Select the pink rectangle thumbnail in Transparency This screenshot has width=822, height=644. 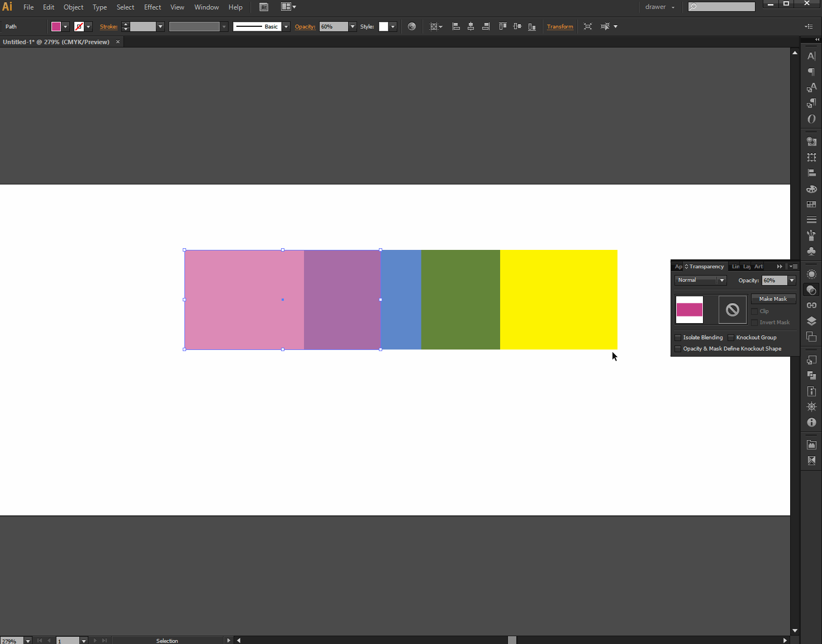click(x=689, y=310)
